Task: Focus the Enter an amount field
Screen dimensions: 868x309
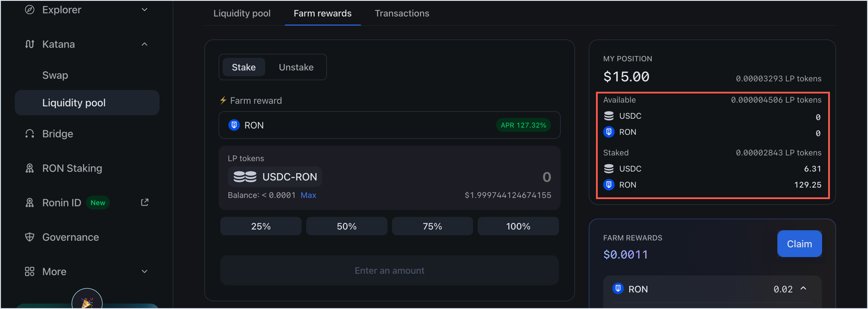Action: pos(389,270)
